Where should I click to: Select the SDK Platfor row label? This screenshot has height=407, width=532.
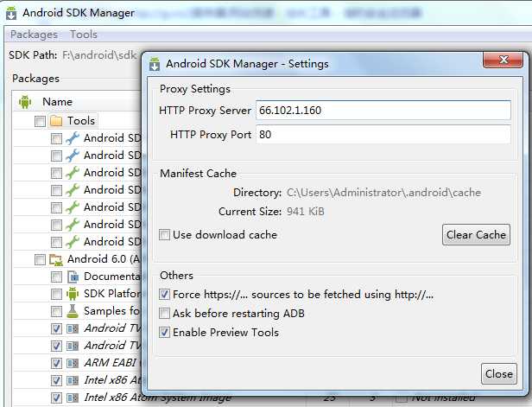(112, 294)
